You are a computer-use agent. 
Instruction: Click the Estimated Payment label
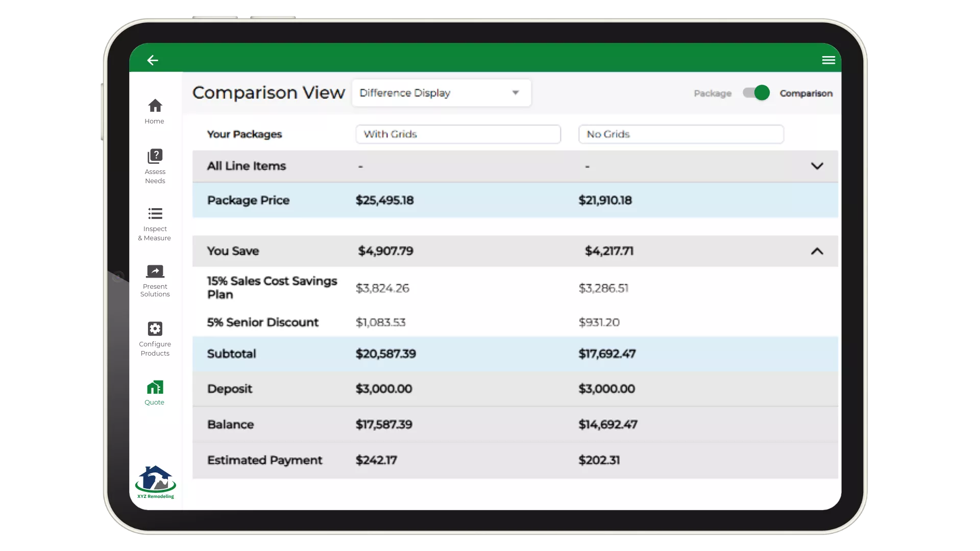point(264,460)
